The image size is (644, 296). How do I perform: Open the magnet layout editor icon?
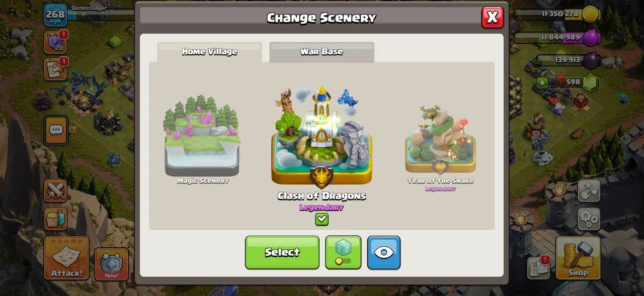[x=589, y=191]
